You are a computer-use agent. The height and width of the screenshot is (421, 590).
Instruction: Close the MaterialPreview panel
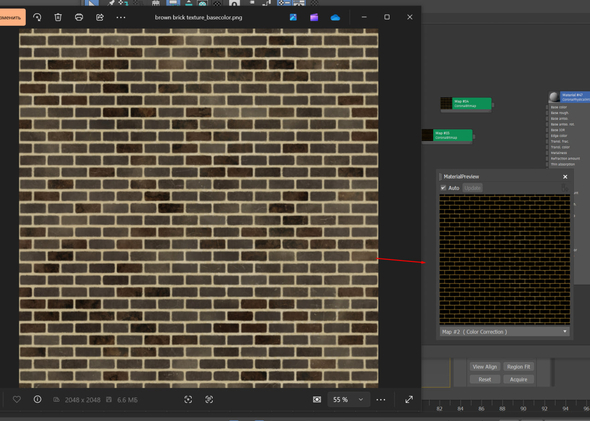tap(565, 176)
